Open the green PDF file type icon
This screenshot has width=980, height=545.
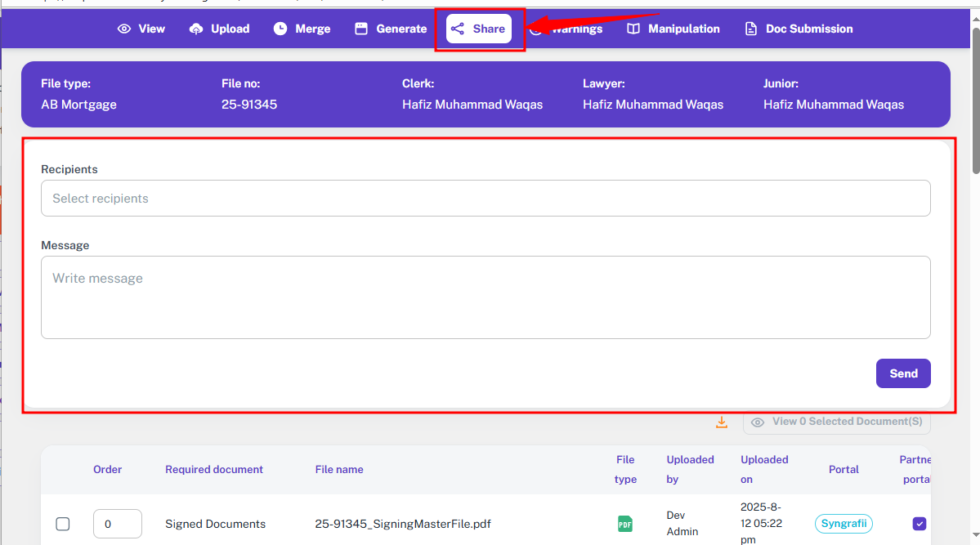(625, 524)
